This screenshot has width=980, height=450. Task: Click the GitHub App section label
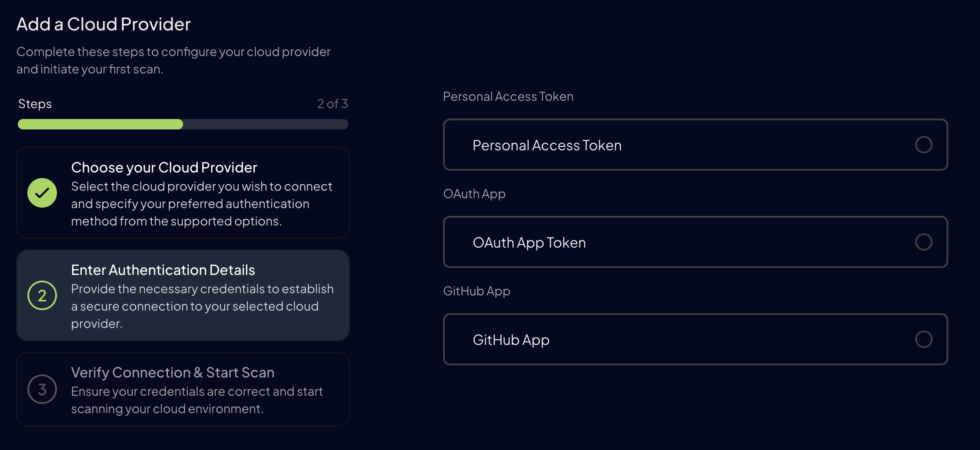click(x=477, y=291)
